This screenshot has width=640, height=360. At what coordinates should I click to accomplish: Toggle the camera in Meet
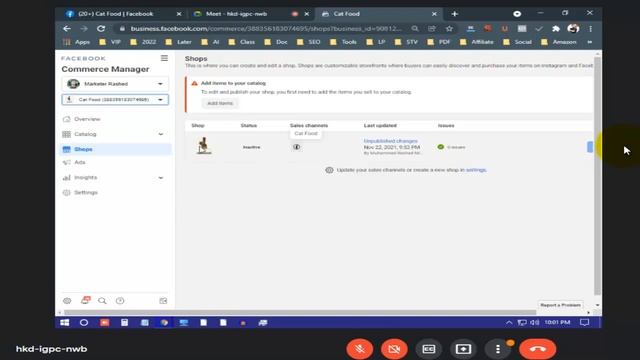(394, 349)
